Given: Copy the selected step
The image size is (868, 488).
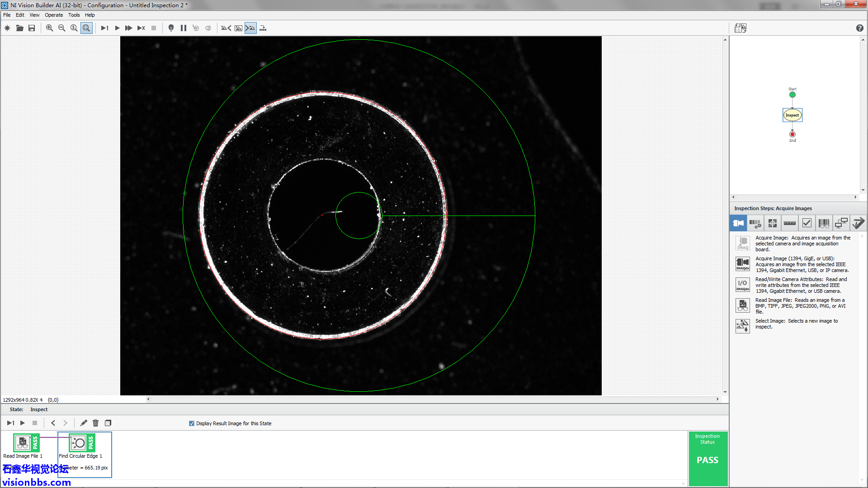Looking at the screenshot, I should pos(108,423).
